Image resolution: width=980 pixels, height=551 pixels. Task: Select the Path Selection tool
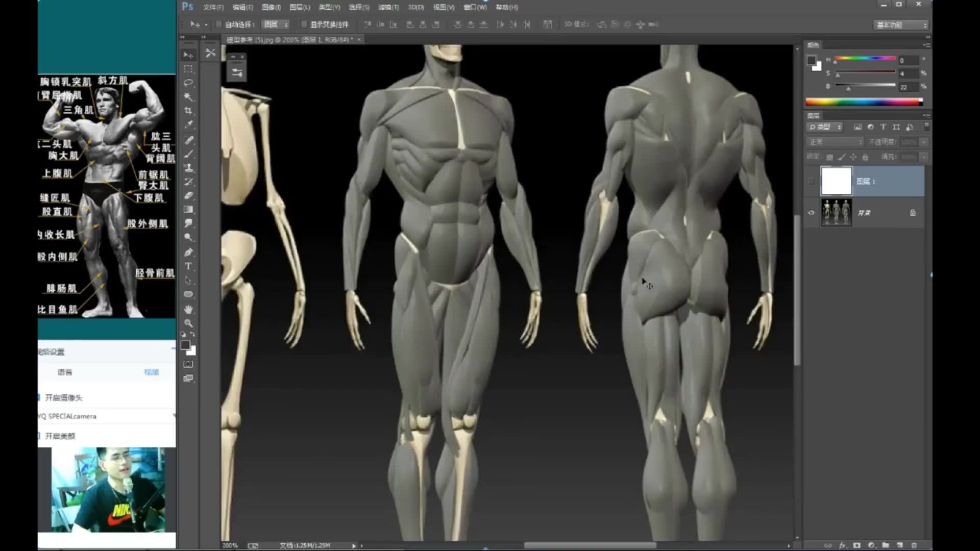tap(188, 280)
